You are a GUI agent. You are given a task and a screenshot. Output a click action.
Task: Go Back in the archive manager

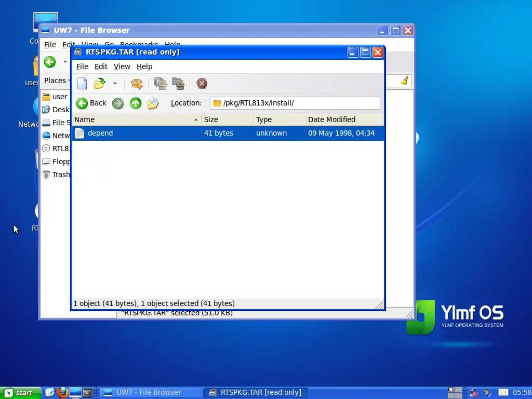tap(91, 103)
